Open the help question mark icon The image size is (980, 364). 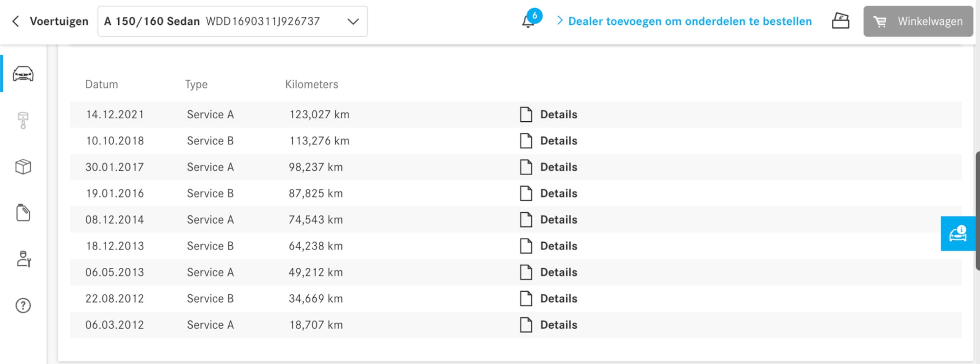pos(23,306)
